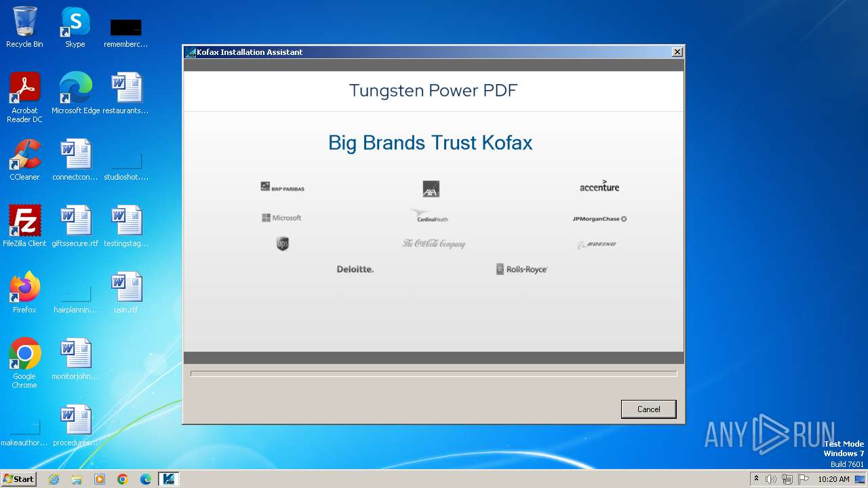868x488 pixels.
Task: Open the Windows Start menu
Action: tap(18, 479)
